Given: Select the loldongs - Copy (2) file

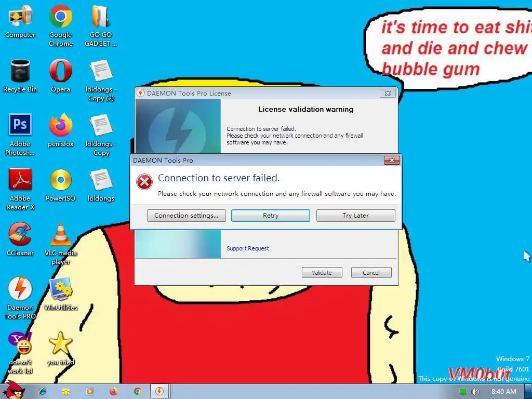Looking at the screenshot, I should (101, 81).
